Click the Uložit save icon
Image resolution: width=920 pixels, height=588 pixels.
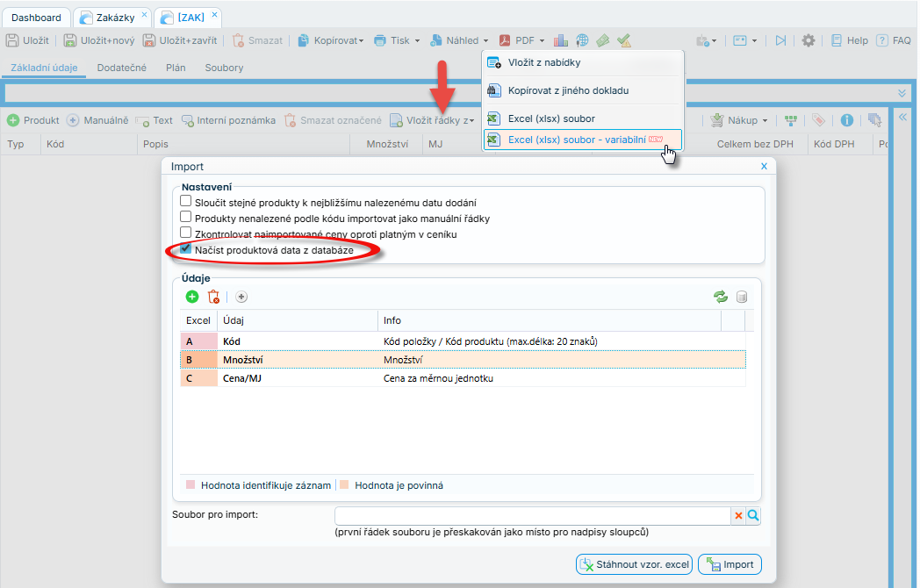click(x=12, y=40)
